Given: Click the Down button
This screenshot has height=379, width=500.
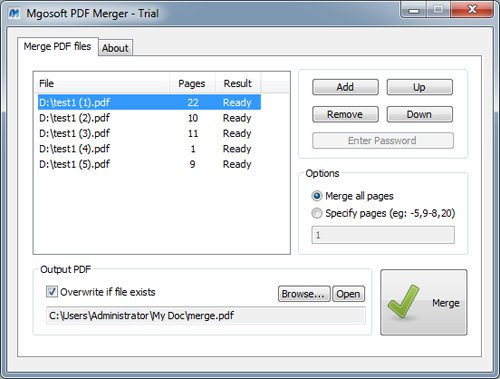Looking at the screenshot, I should pos(420,115).
